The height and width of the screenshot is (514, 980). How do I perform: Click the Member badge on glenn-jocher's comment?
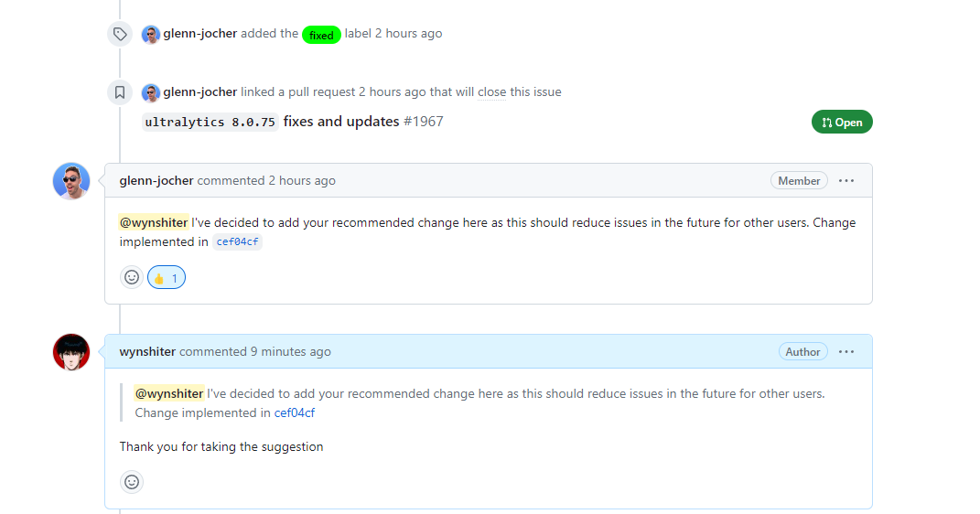click(x=799, y=180)
